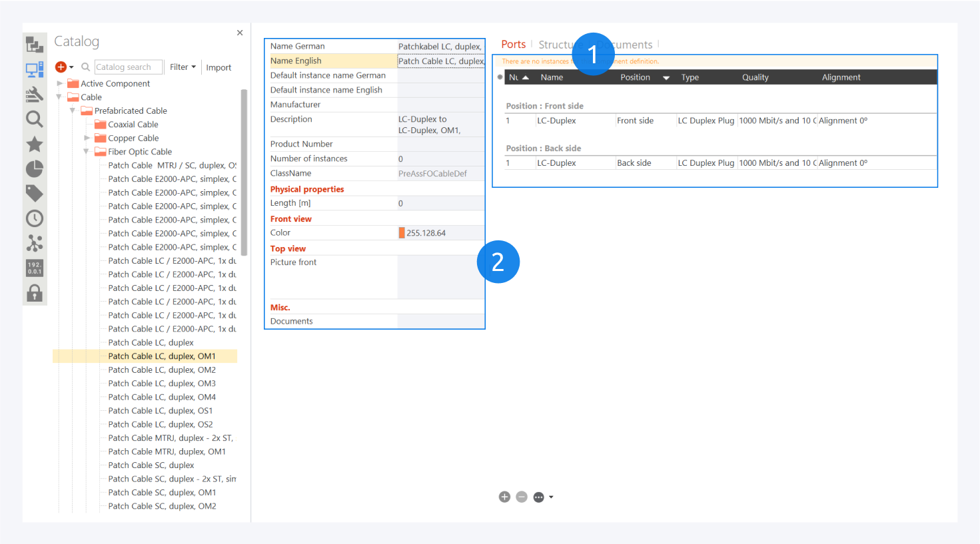
Task: Open the search magnifier in left sidebar
Action: click(34, 119)
